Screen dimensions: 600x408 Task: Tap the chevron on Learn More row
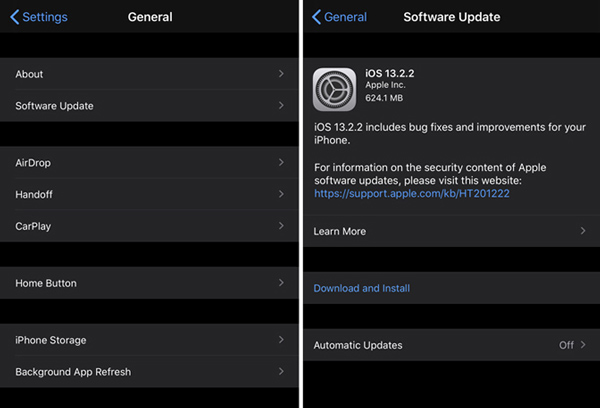point(583,231)
